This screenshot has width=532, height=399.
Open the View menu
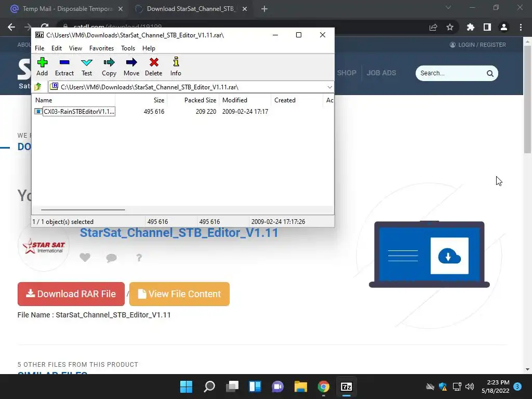point(75,48)
